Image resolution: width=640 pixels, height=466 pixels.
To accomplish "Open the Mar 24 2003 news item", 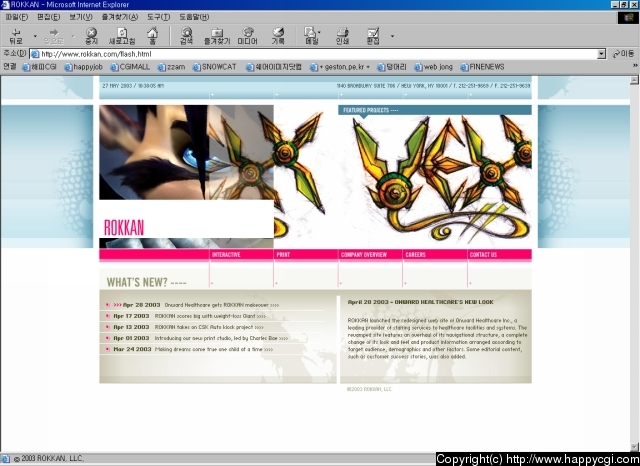I will (189, 349).
